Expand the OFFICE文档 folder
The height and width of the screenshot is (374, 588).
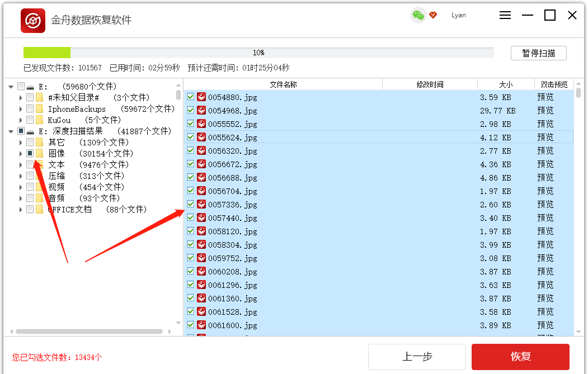click(21, 210)
